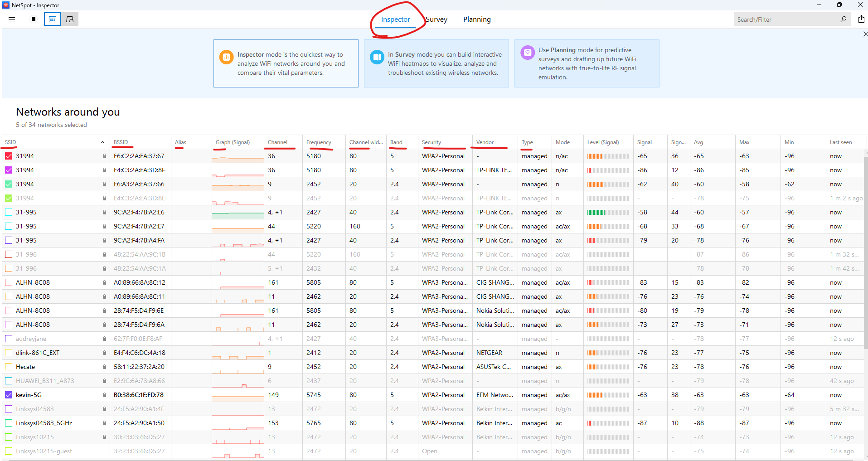Click signal level bar for kevin-5G
Screen dimensions: 868x461
[608, 395]
